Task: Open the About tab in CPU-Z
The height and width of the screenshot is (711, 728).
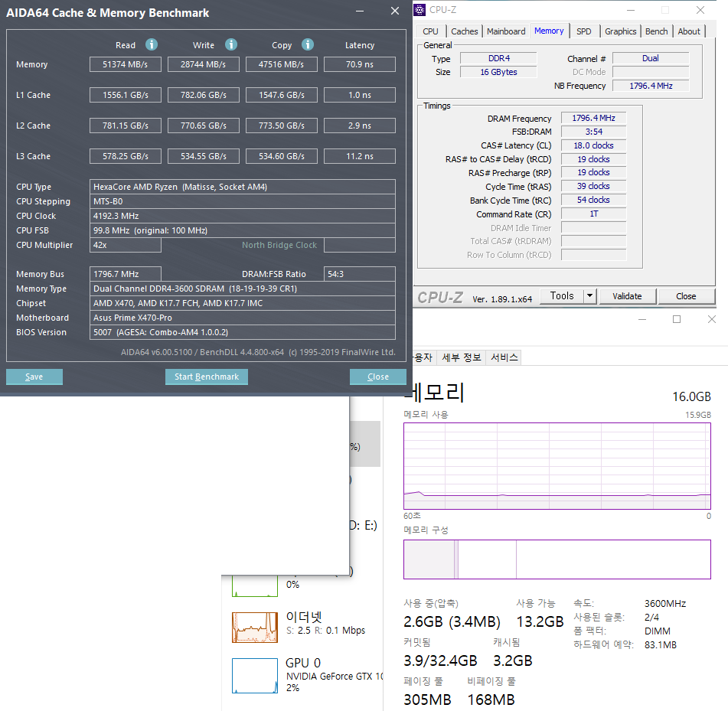Action: pos(689,31)
